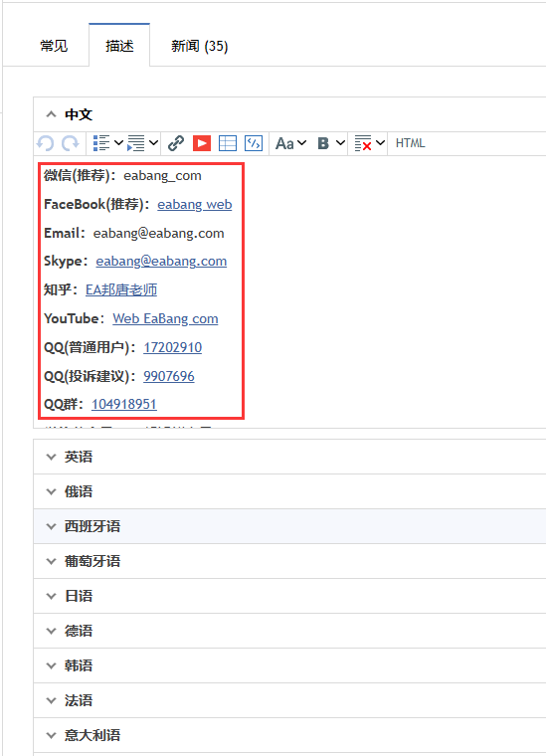Viewport: 546px width, 756px height.
Task: Switch to the 常见 tab
Action: coord(54,46)
